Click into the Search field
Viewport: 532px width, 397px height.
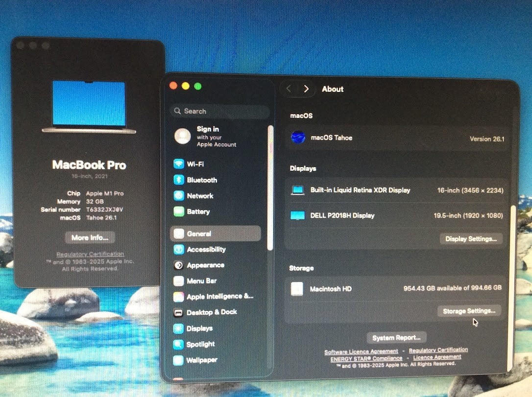pos(220,111)
